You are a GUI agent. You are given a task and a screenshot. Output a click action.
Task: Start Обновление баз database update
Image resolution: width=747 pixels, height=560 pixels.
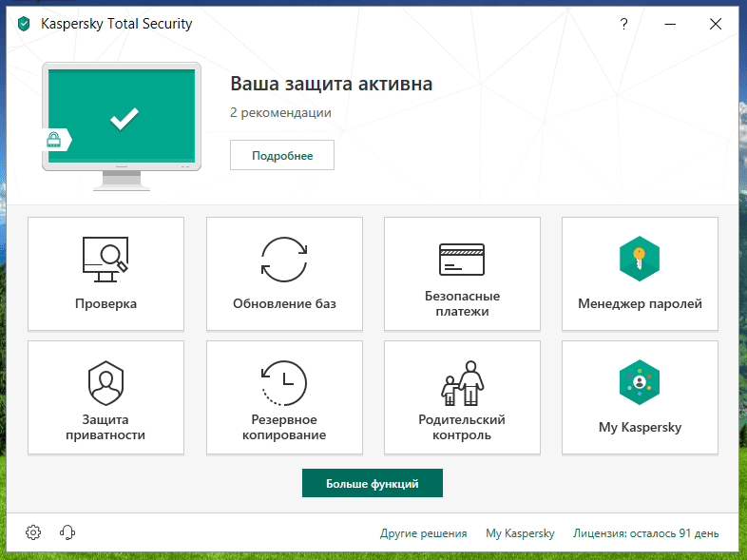click(x=284, y=274)
